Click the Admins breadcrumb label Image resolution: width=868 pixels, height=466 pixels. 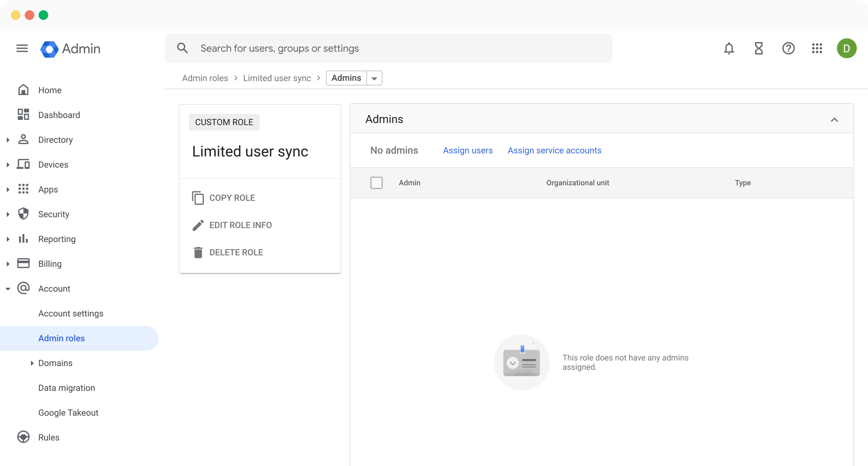point(346,78)
